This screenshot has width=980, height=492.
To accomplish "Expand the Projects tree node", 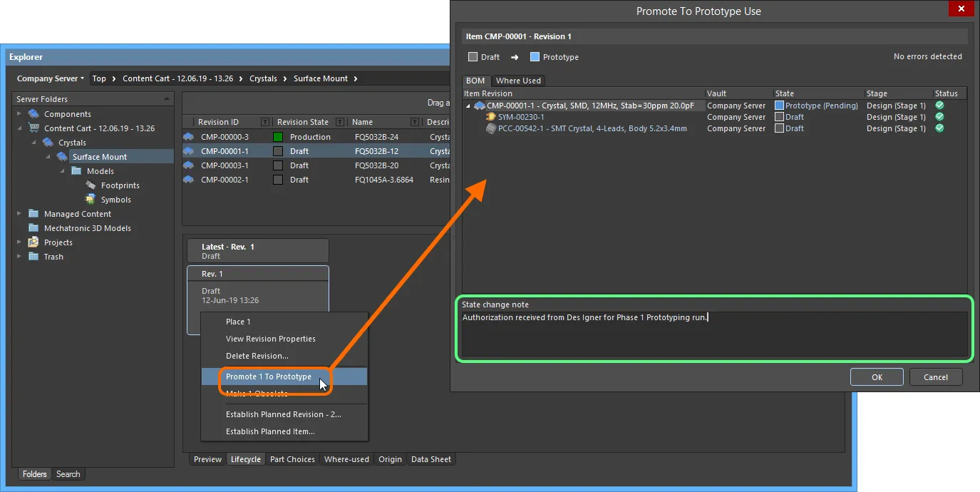I will pyautogui.click(x=20, y=242).
